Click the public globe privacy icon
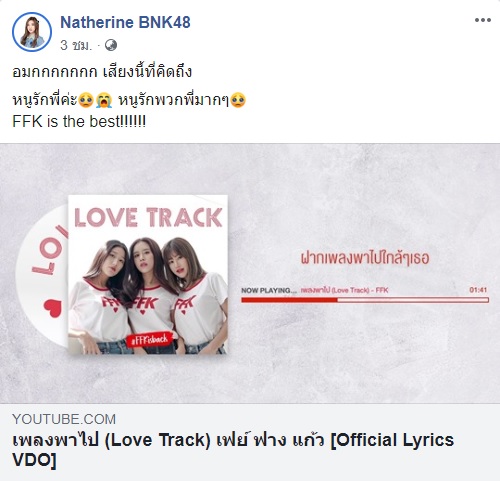 [x=111, y=45]
